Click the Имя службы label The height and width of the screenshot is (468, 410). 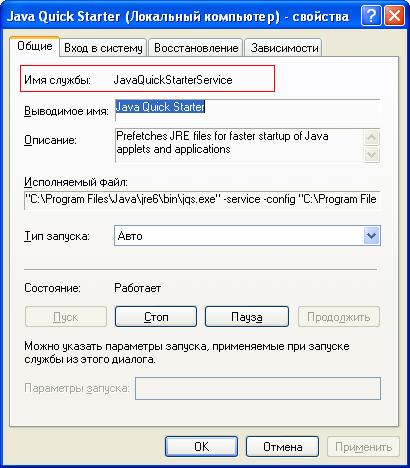point(57,80)
